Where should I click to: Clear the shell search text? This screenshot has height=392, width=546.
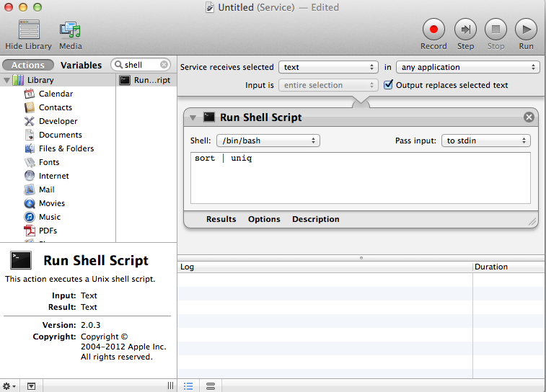coord(164,65)
